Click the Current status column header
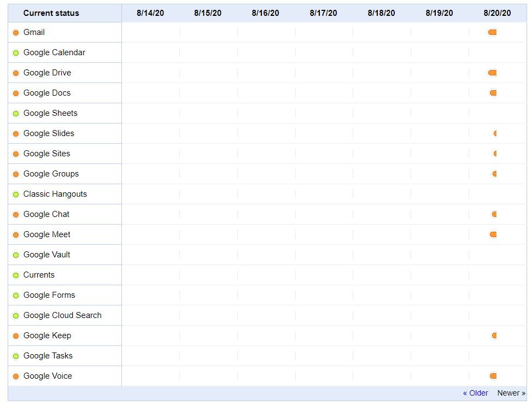 [x=51, y=13]
